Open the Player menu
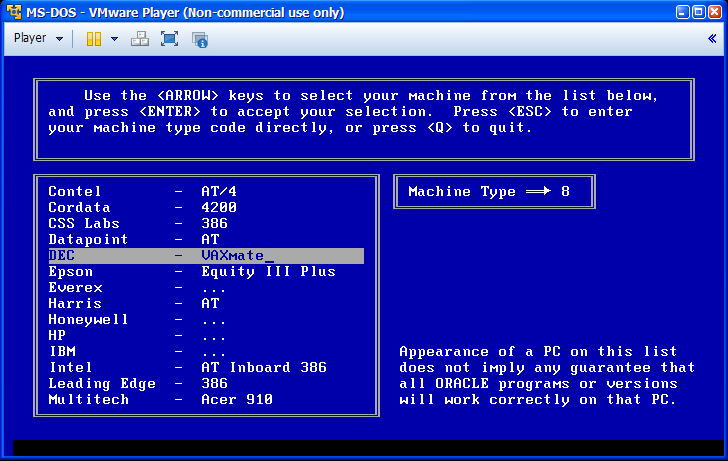The image size is (728, 461). [x=30, y=38]
